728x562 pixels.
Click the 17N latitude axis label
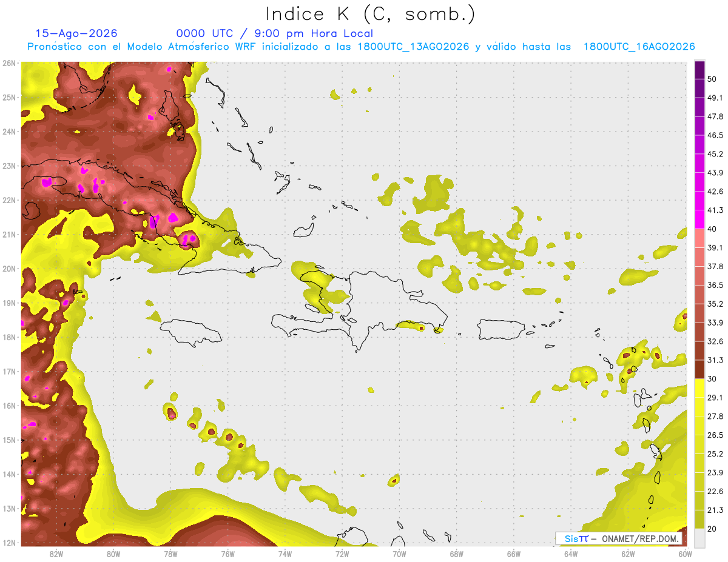click(8, 372)
